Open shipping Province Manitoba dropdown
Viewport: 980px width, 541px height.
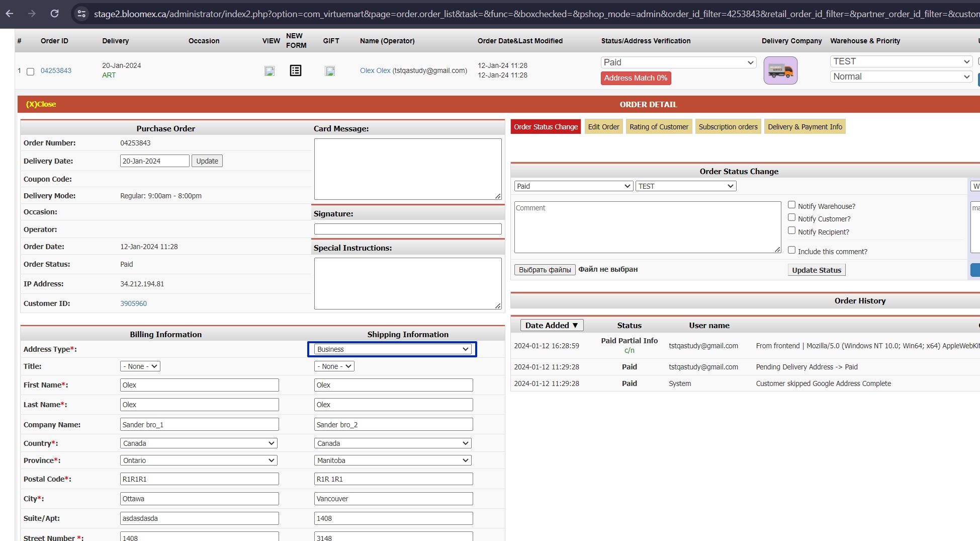pyautogui.click(x=393, y=460)
